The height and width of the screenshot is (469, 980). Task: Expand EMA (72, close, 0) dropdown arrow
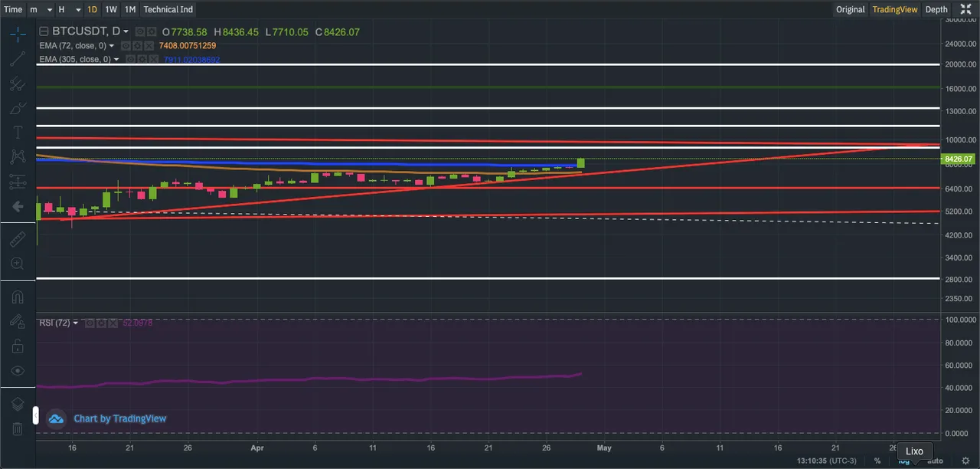[x=112, y=46]
